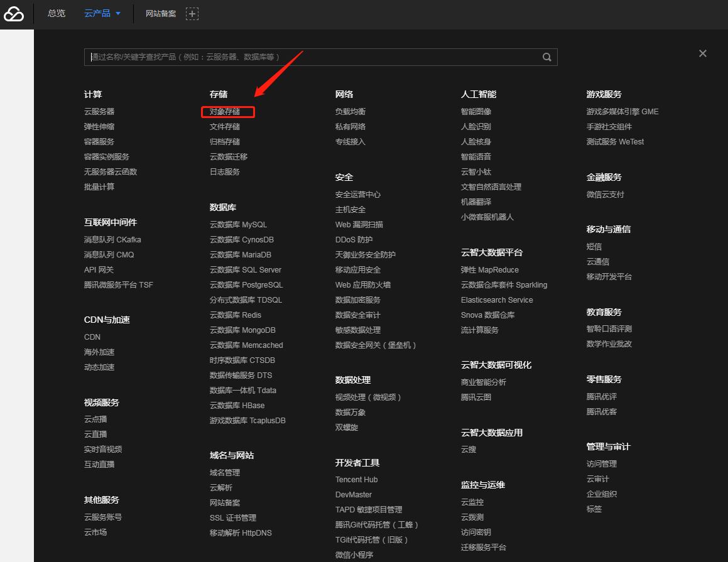This screenshot has height=562, width=728.
Task: Focus the product search input field
Action: pyautogui.click(x=320, y=57)
